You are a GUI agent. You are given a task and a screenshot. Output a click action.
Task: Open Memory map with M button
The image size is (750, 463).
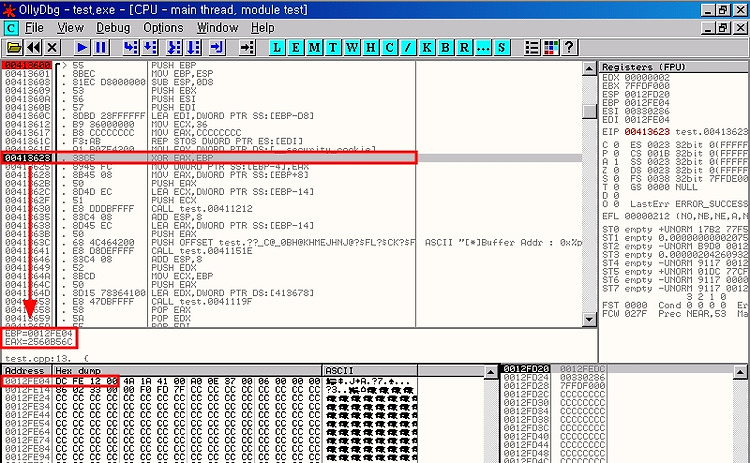tap(314, 47)
